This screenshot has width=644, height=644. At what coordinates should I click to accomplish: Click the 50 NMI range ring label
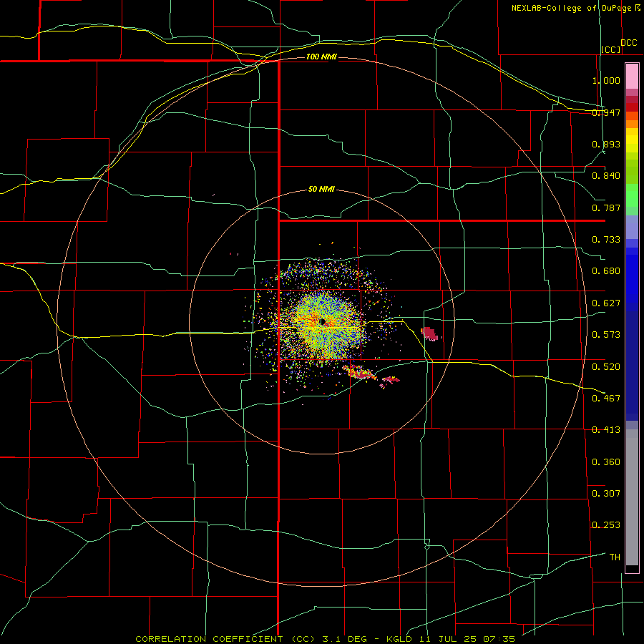[x=321, y=189]
